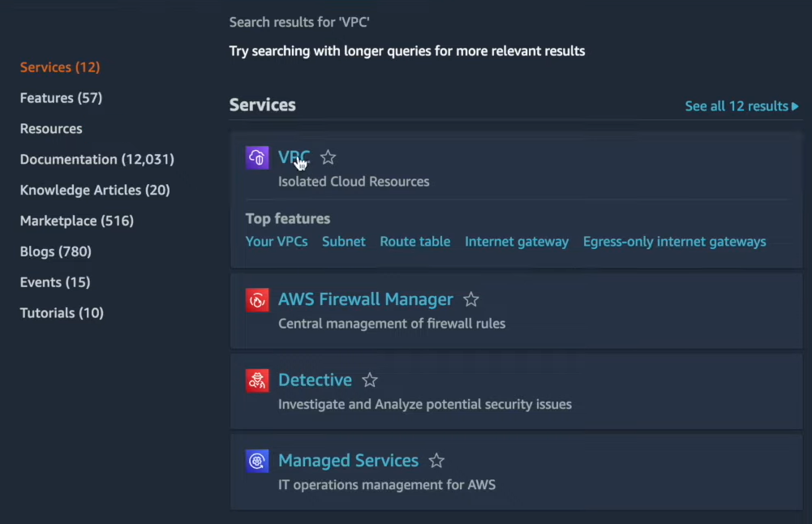Toggle the Managed Services favorite star

point(436,460)
